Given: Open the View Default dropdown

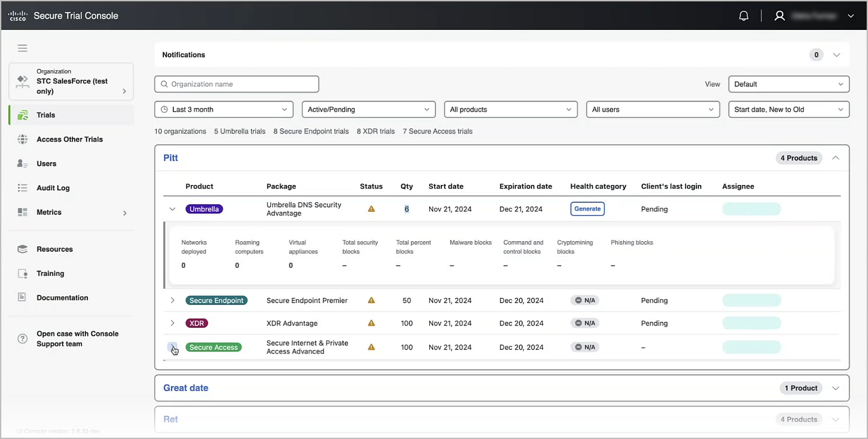Looking at the screenshot, I should pos(789,84).
